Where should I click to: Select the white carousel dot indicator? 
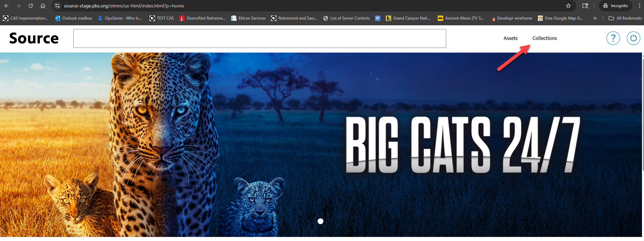[321, 221]
